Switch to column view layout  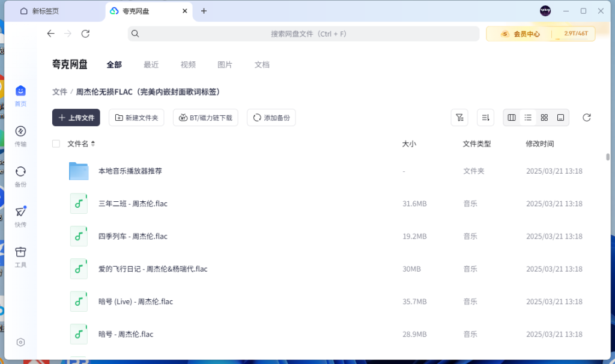[512, 118]
